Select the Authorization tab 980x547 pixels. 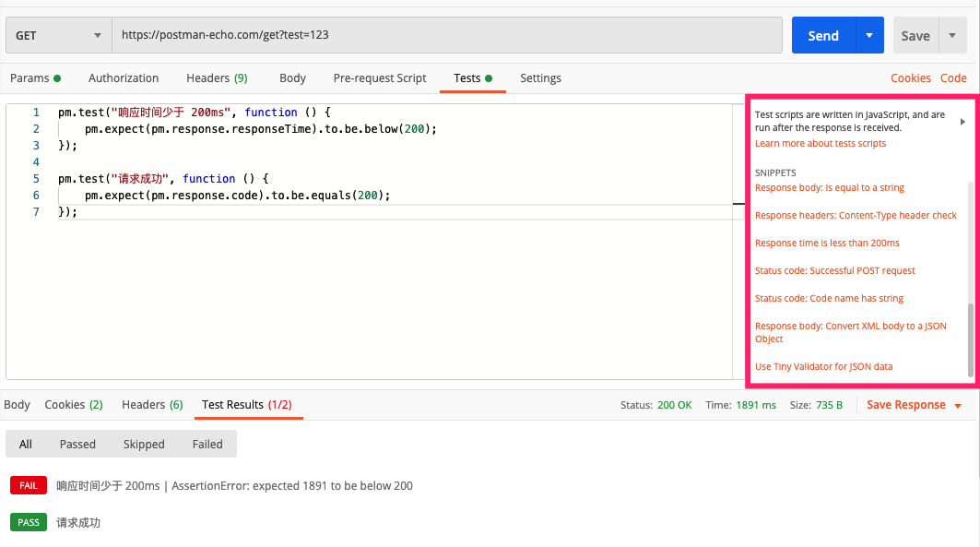tap(124, 78)
